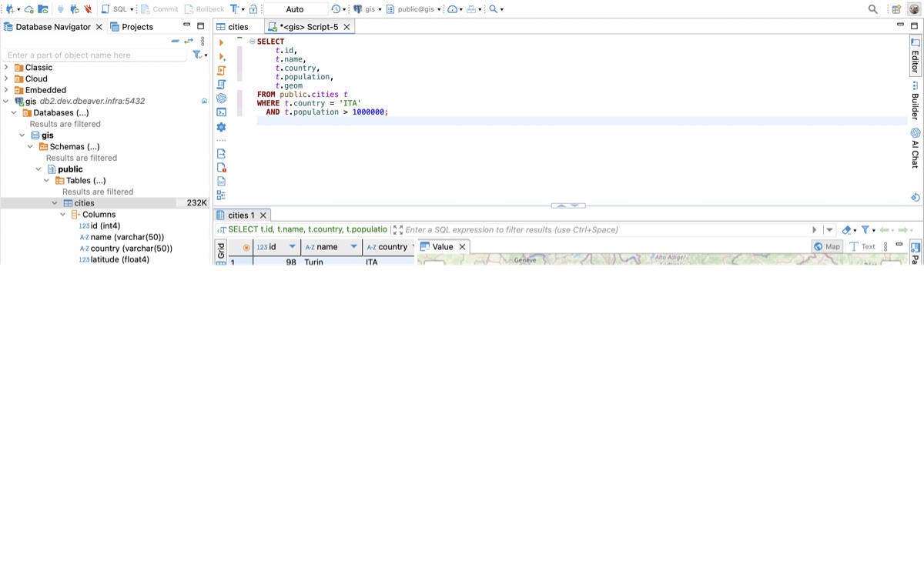Select the 'cities' table in navigator
924x578 pixels.
pos(84,203)
